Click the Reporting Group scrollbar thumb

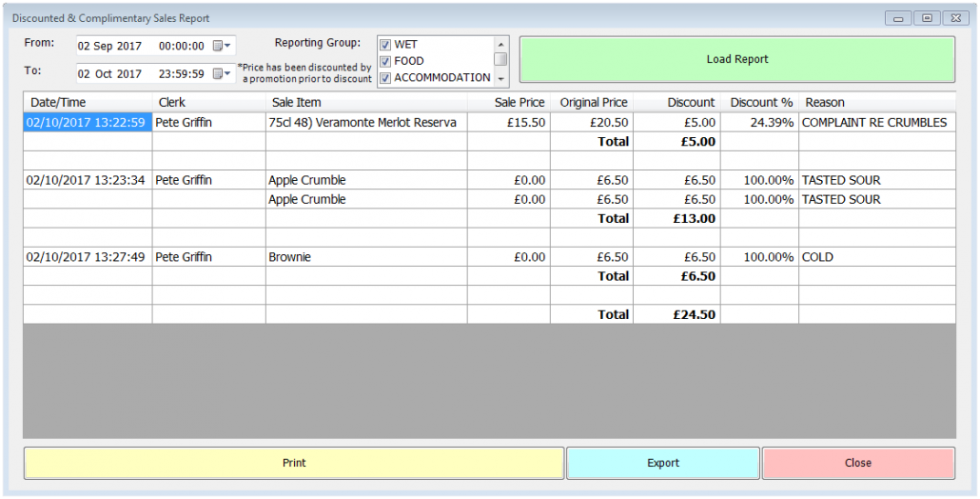point(500,59)
